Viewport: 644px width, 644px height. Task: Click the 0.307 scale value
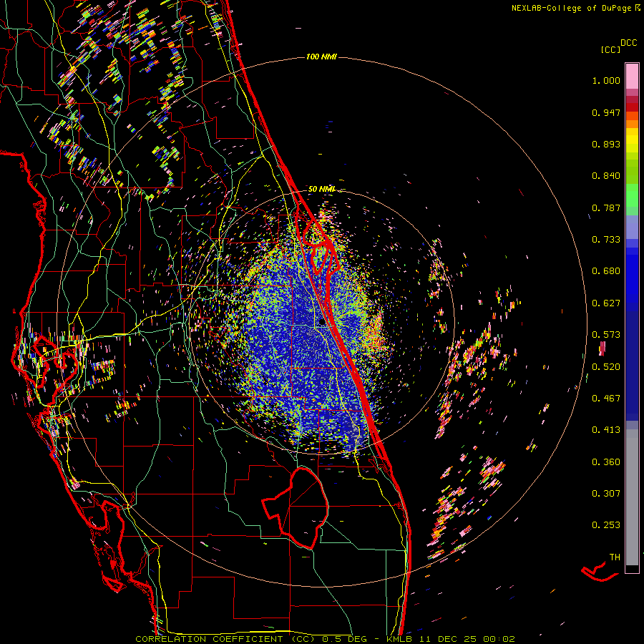tap(606, 494)
